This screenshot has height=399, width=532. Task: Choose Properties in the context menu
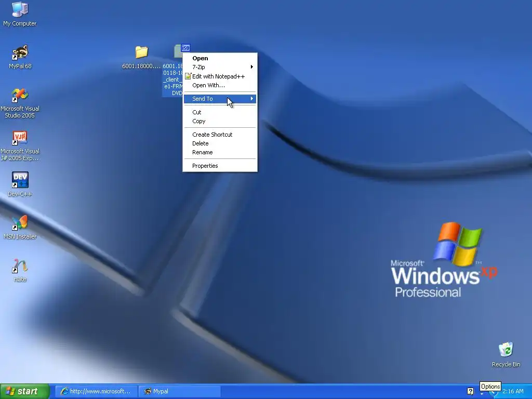point(220,166)
